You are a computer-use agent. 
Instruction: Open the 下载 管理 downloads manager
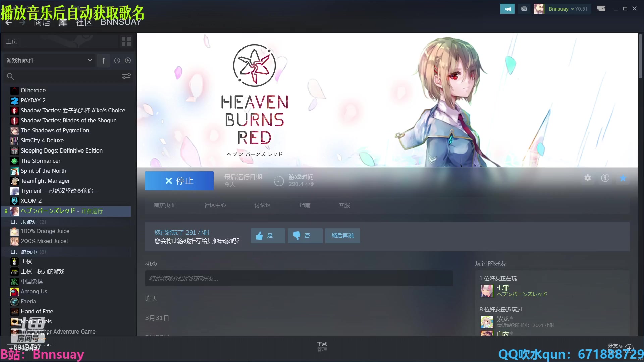(322, 347)
